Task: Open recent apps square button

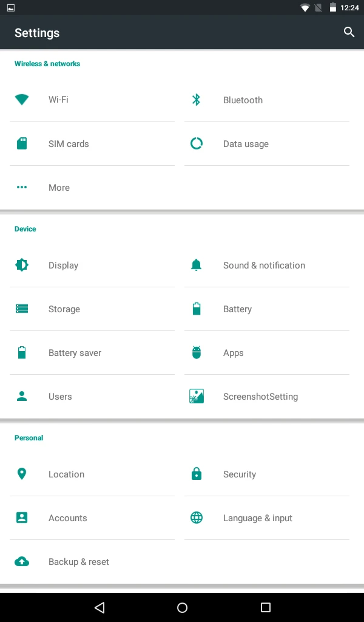Action: [265, 607]
